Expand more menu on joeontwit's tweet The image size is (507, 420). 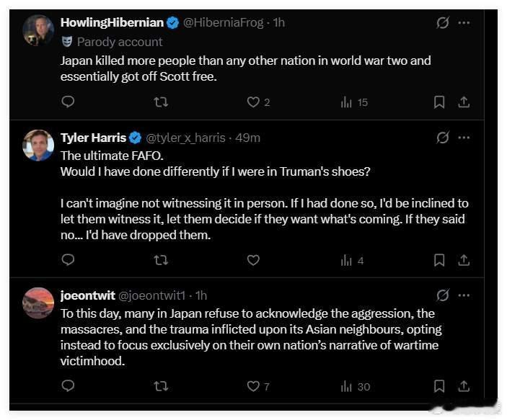464,295
